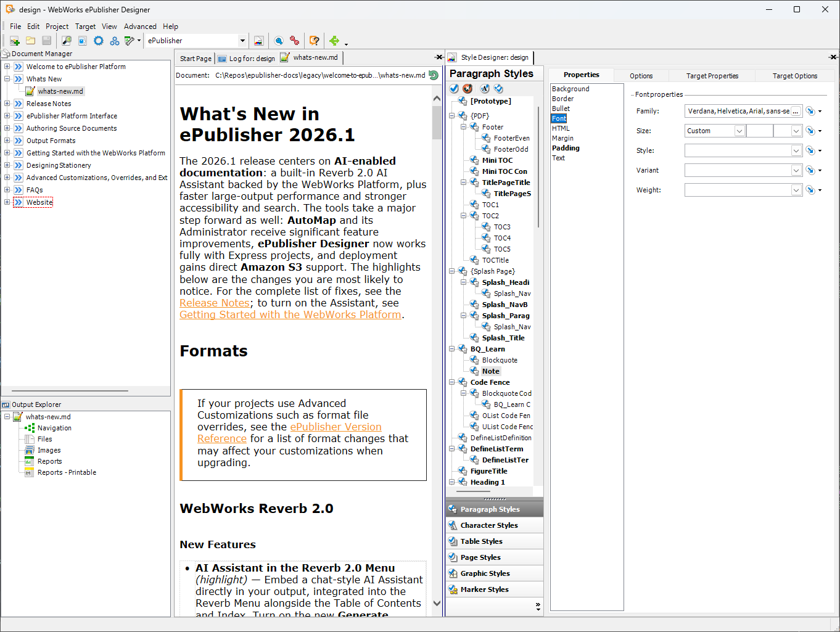840x632 pixels.
Task: Switch to the Log for: design tab
Action: [246, 59]
